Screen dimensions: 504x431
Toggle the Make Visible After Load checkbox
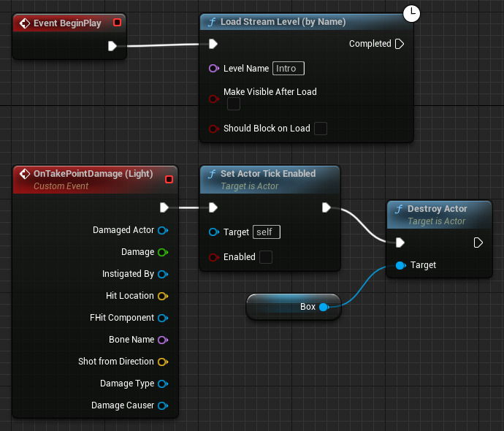click(x=233, y=104)
